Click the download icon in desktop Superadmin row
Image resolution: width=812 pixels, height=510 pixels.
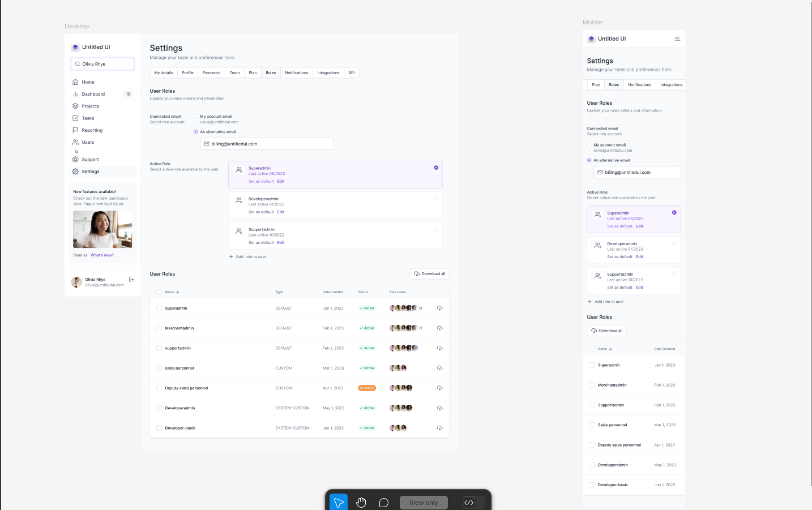coord(439,308)
